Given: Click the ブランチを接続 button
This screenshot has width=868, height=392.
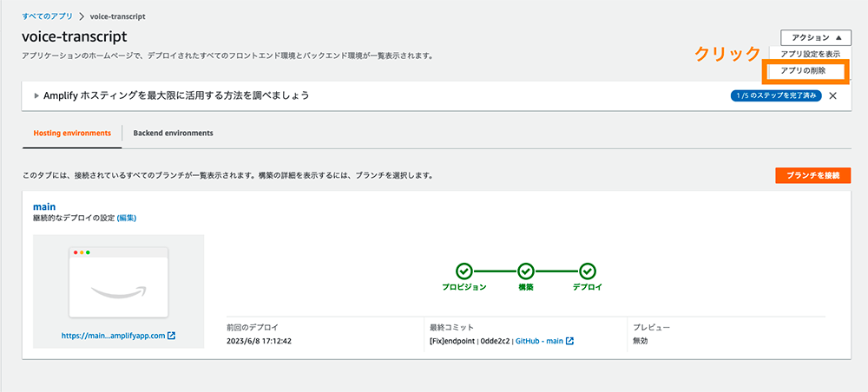Looking at the screenshot, I should pyautogui.click(x=812, y=175).
